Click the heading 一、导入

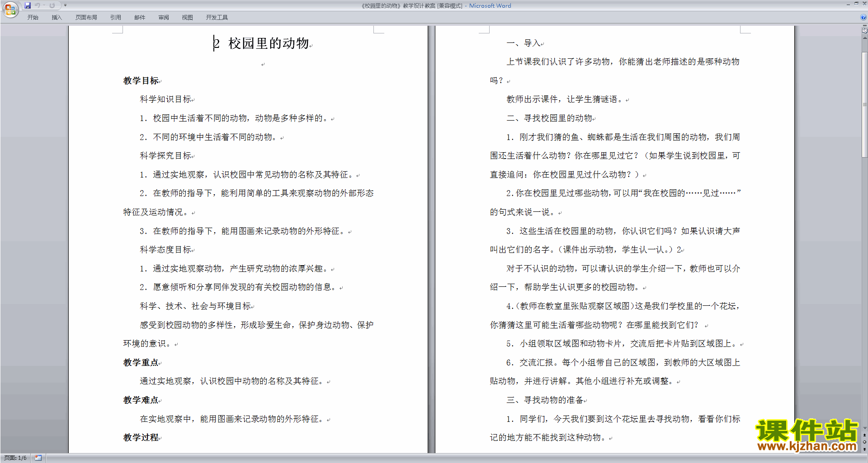[x=524, y=43]
